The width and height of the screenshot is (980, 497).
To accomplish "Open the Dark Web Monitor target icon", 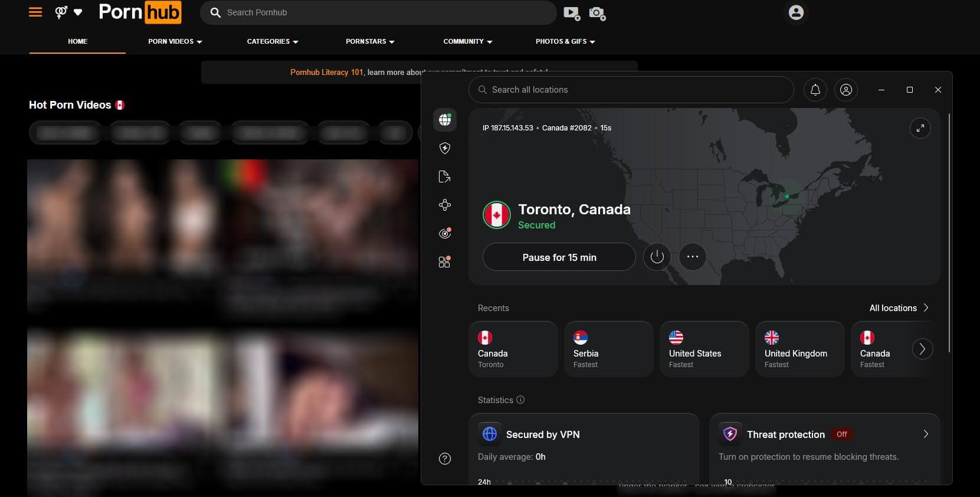I will tap(445, 234).
